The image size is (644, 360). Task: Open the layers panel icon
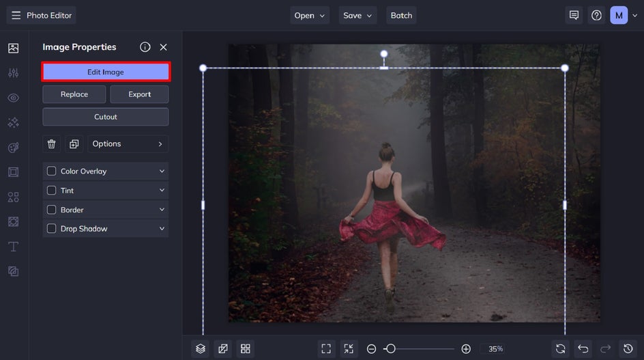pyautogui.click(x=200, y=348)
